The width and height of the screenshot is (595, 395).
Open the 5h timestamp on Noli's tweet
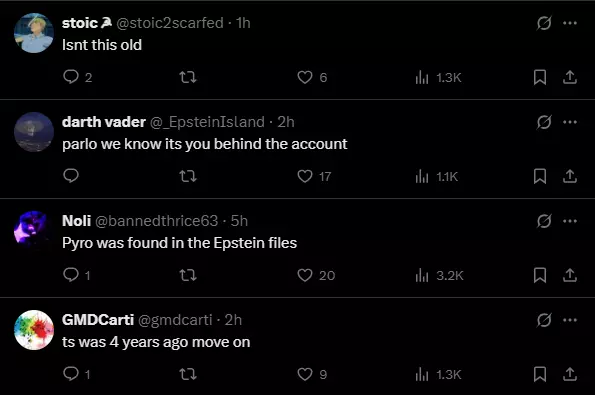click(239, 221)
